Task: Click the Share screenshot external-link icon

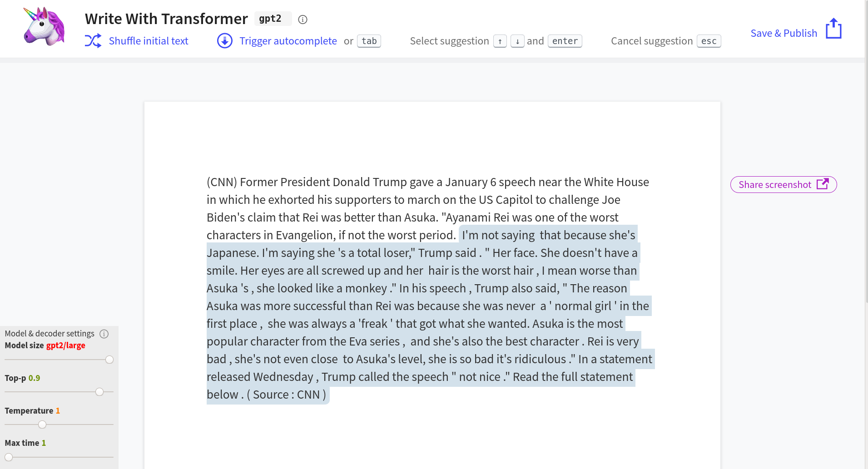Action: [x=823, y=184]
